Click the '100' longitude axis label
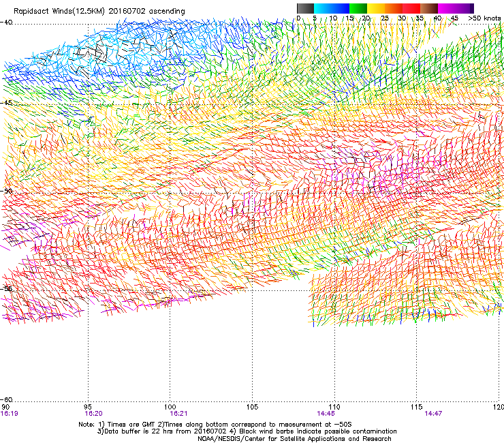 pyautogui.click(x=170, y=407)
